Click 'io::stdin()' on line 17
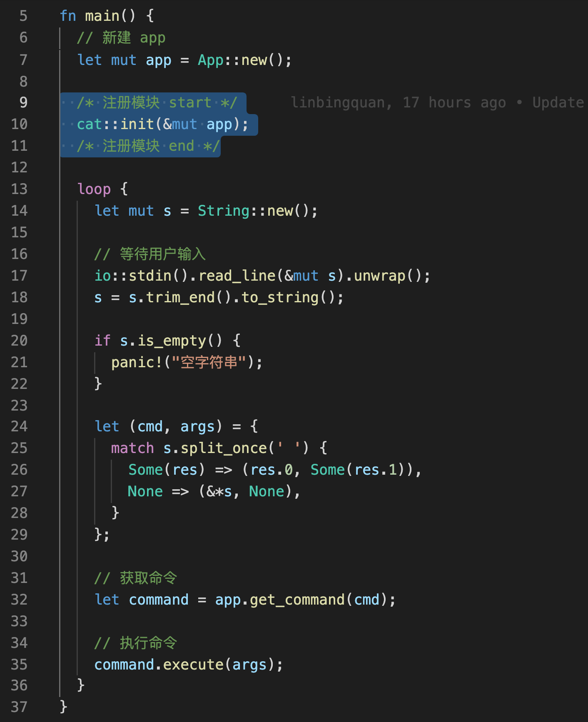This screenshot has height=722, width=588. tap(142, 276)
